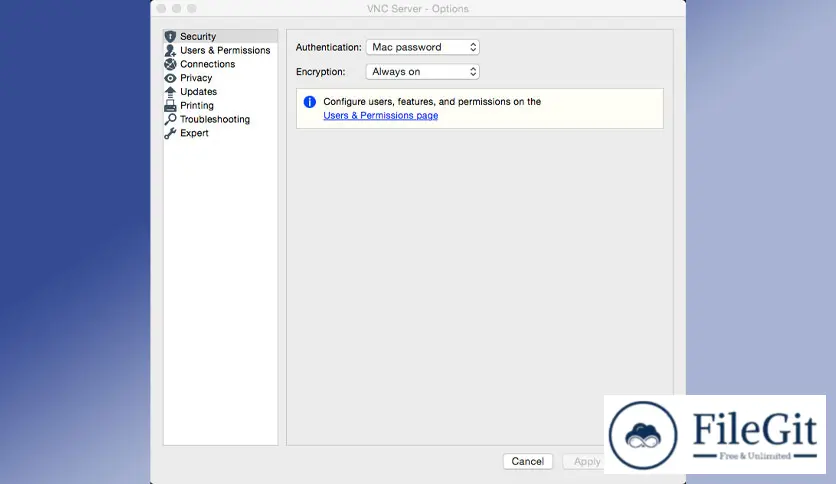Click the Users & Permissions person icon
Image resolution: width=836 pixels, height=484 pixels.
click(170, 50)
